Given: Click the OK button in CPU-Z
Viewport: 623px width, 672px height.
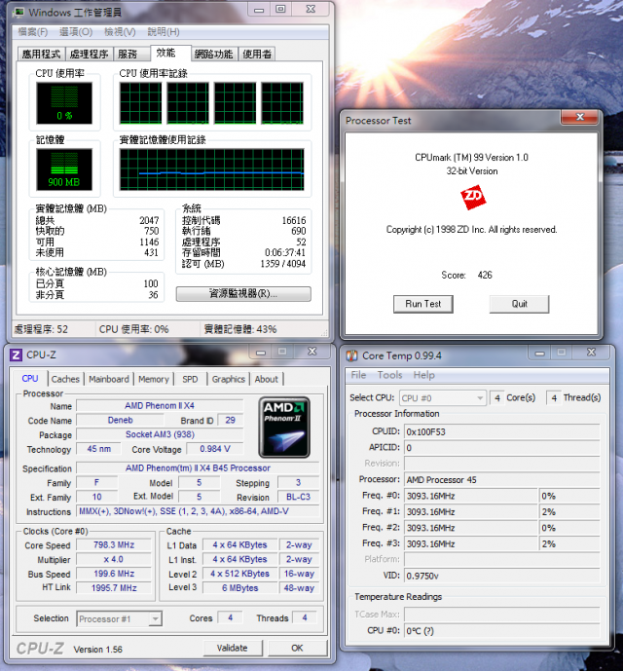Looking at the screenshot, I should click(297, 648).
